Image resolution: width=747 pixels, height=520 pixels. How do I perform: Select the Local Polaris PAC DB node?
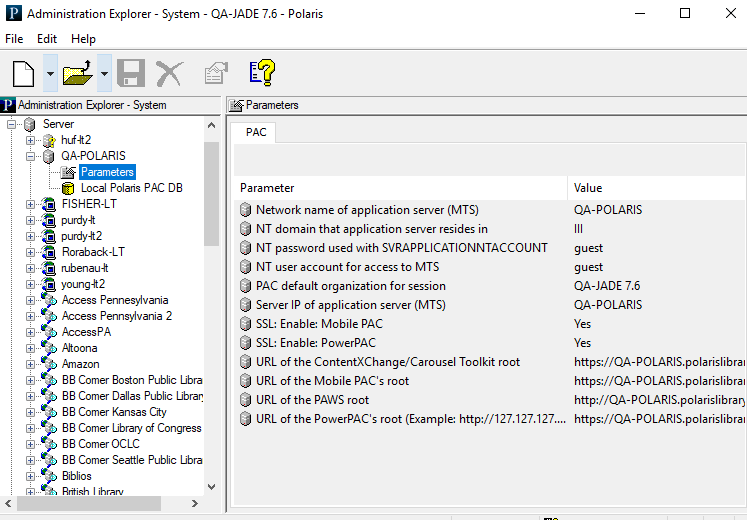131,188
